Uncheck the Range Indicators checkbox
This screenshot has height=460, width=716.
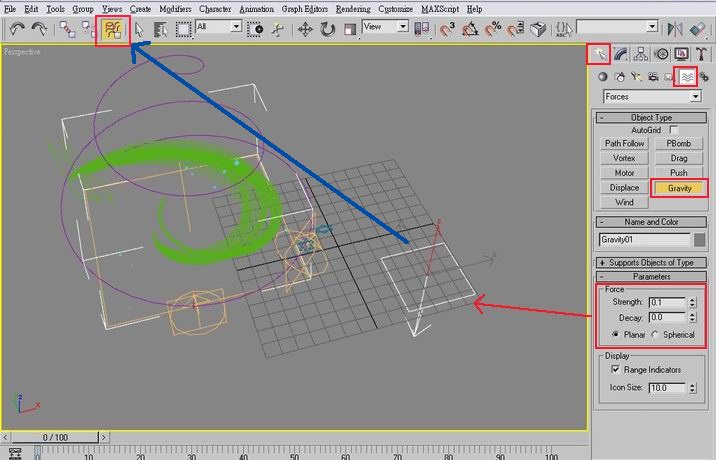coord(614,370)
